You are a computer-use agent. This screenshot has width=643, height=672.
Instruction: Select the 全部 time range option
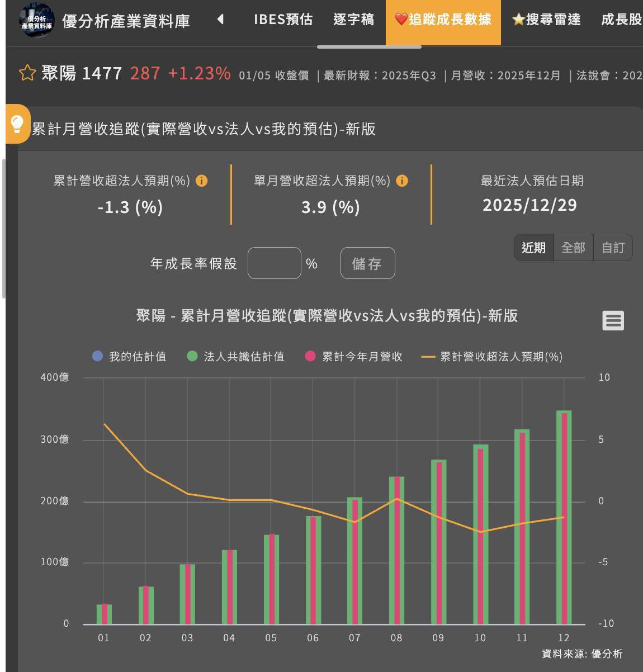pyautogui.click(x=573, y=248)
